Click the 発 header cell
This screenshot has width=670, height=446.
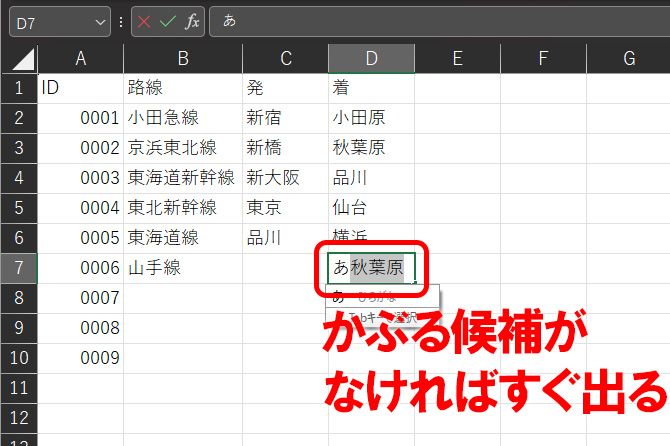(x=285, y=88)
